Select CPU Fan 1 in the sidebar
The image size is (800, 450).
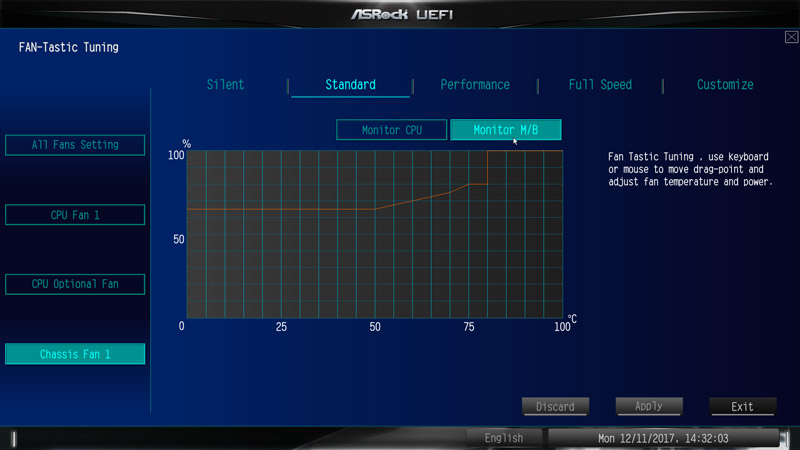click(75, 215)
